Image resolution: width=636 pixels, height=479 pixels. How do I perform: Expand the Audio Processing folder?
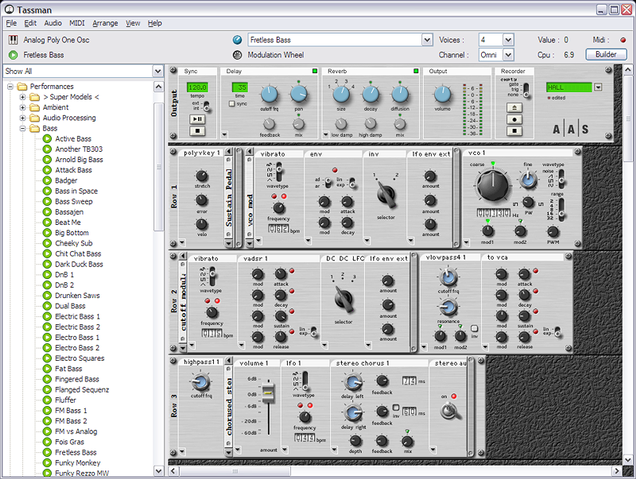point(23,118)
